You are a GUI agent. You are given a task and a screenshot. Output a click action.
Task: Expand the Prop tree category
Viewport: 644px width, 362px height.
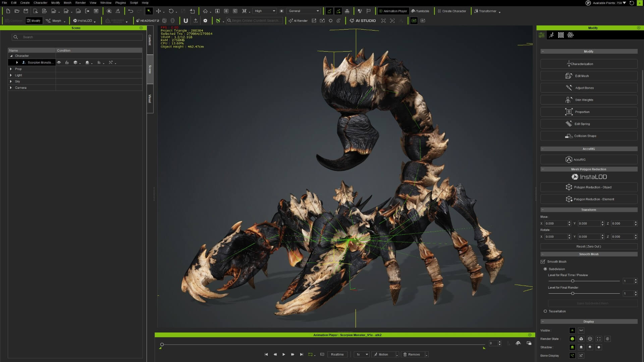tap(11, 69)
